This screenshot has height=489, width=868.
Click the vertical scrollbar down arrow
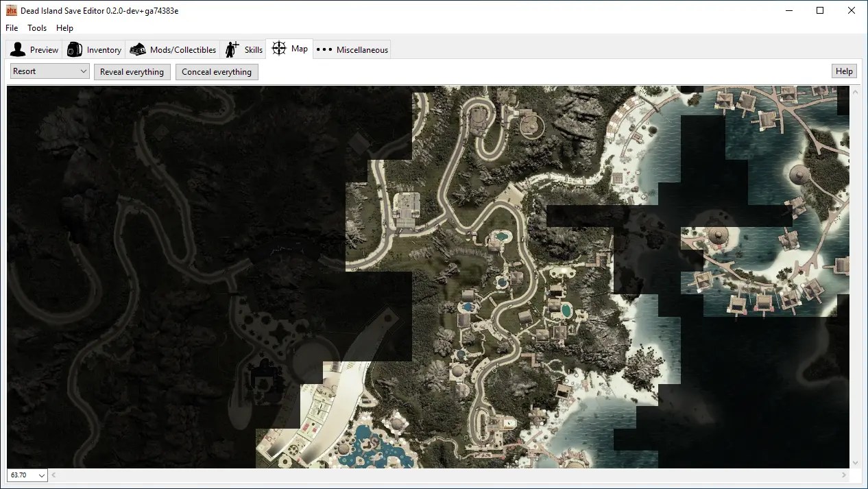click(855, 464)
